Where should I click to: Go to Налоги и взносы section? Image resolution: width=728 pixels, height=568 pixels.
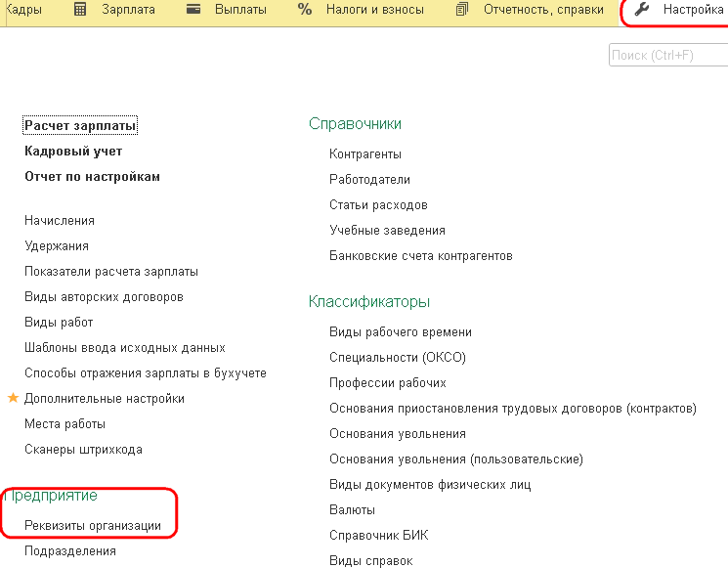pos(374,10)
